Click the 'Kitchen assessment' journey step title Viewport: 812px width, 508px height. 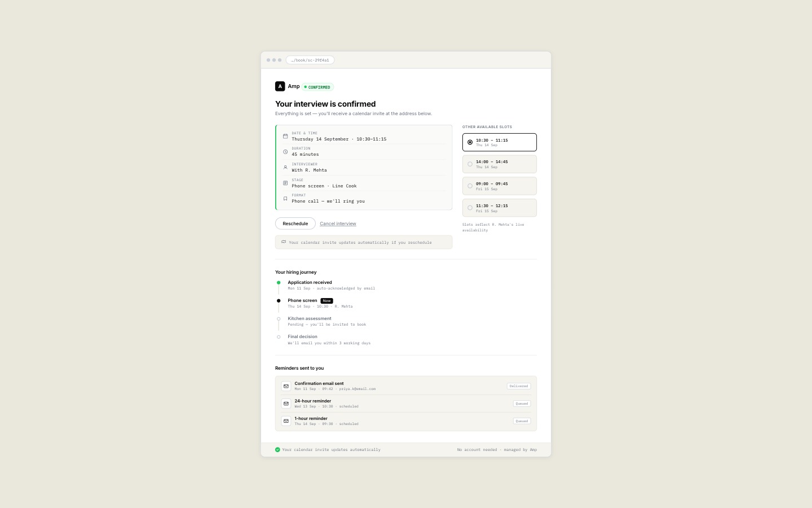pyautogui.click(x=310, y=318)
